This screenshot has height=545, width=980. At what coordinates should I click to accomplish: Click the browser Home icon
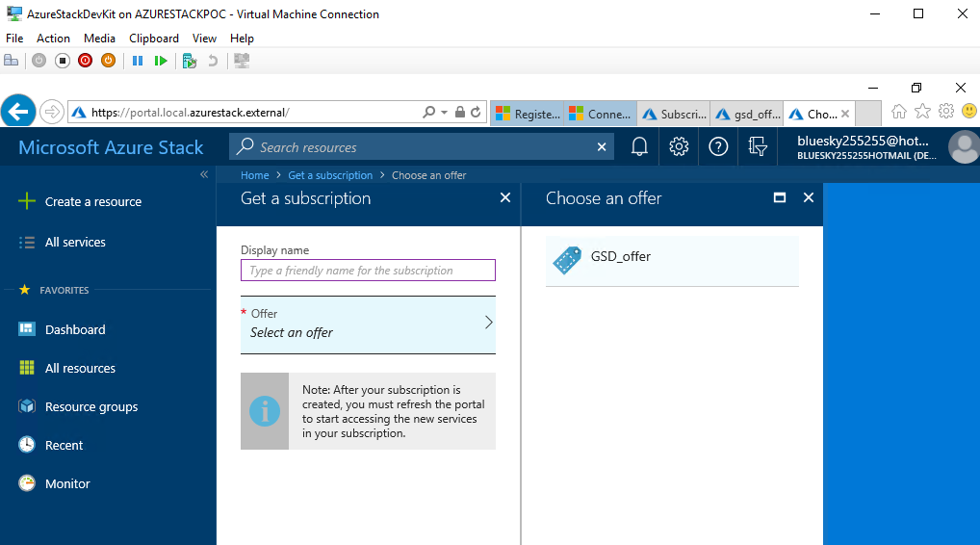[x=899, y=112]
